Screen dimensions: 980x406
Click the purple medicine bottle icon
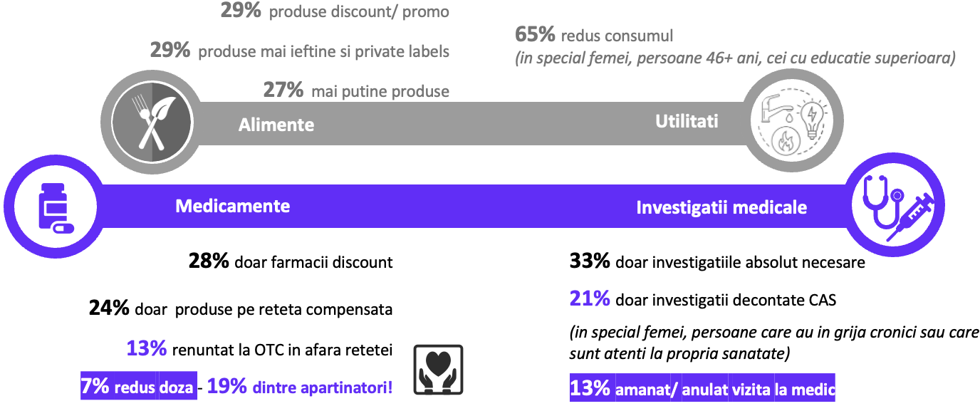click(55, 207)
